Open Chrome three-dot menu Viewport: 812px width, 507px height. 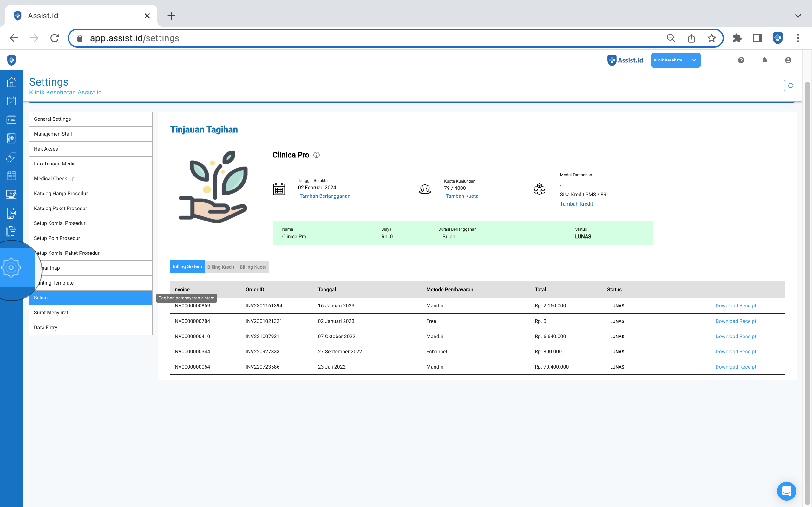(798, 38)
